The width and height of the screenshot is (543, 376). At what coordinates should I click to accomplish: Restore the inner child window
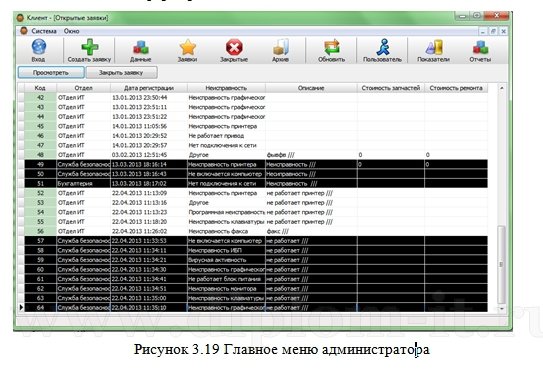coord(493,32)
